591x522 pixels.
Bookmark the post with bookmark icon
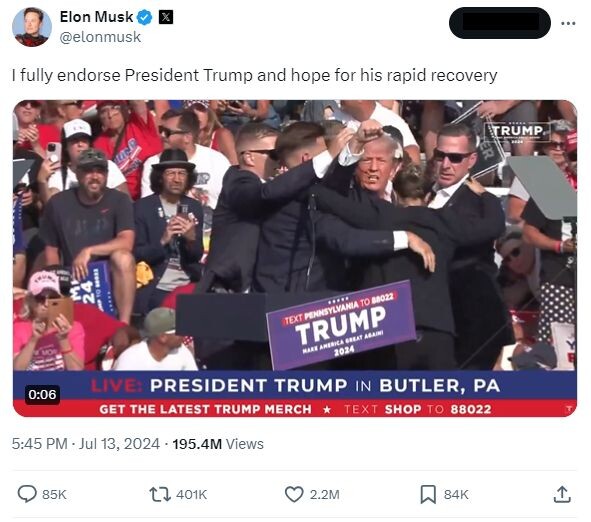pos(428,494)
